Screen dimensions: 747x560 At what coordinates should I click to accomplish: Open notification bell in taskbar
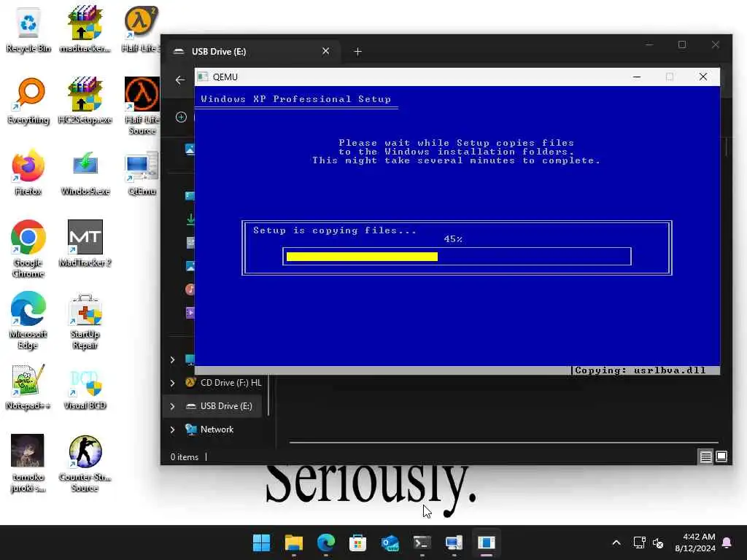(727, 542)
